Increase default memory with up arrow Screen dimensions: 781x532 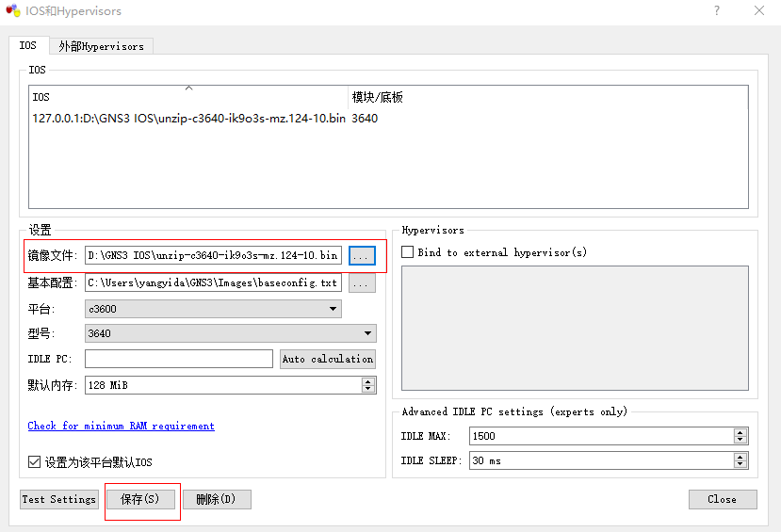368,381
